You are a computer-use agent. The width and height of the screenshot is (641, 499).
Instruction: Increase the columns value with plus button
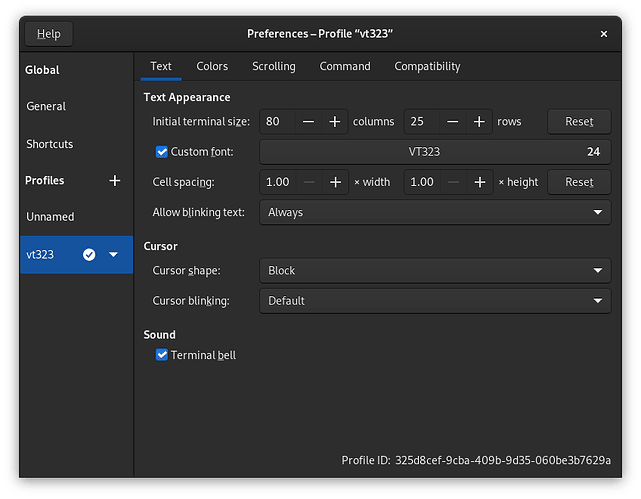[335, 122]
